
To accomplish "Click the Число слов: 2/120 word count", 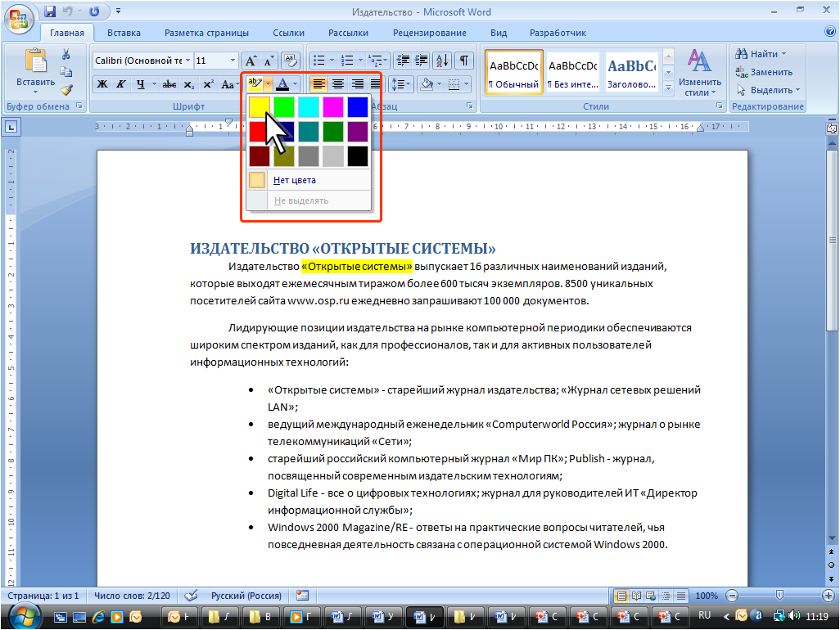I will point(132,596).
